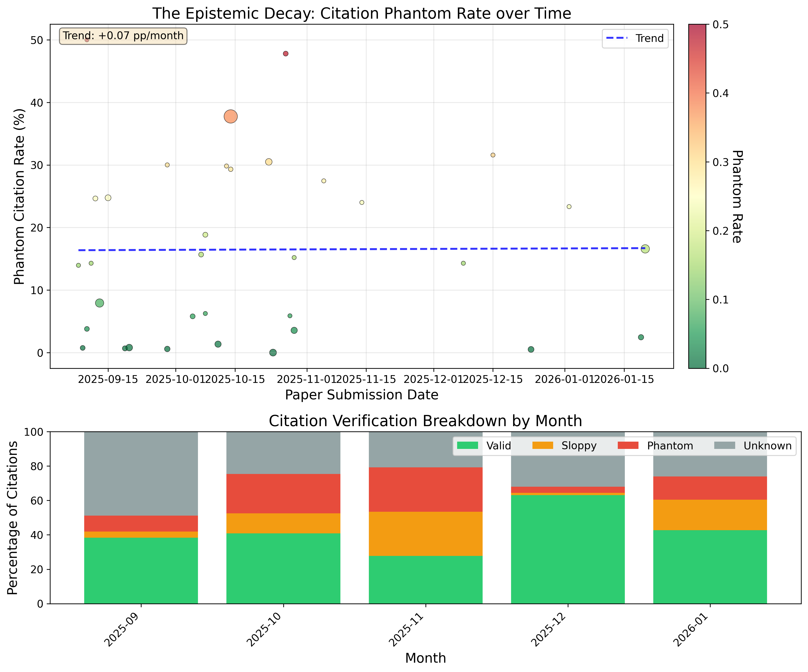Click the orange Sloppy segment of the 2026-01 bar

click(710, 514)
